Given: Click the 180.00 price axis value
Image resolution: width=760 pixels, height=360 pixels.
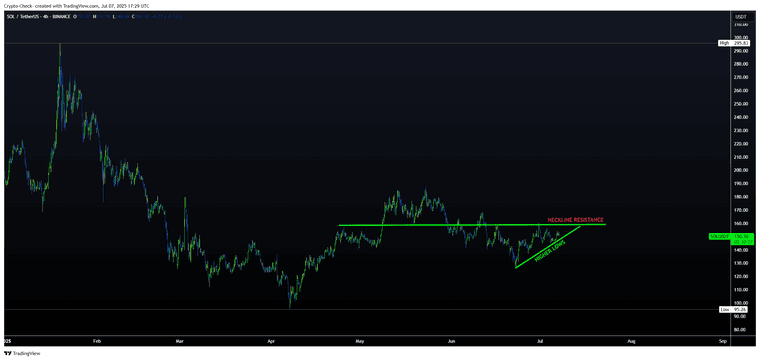Looking at the screenshot, I should [x=740, y=197].
